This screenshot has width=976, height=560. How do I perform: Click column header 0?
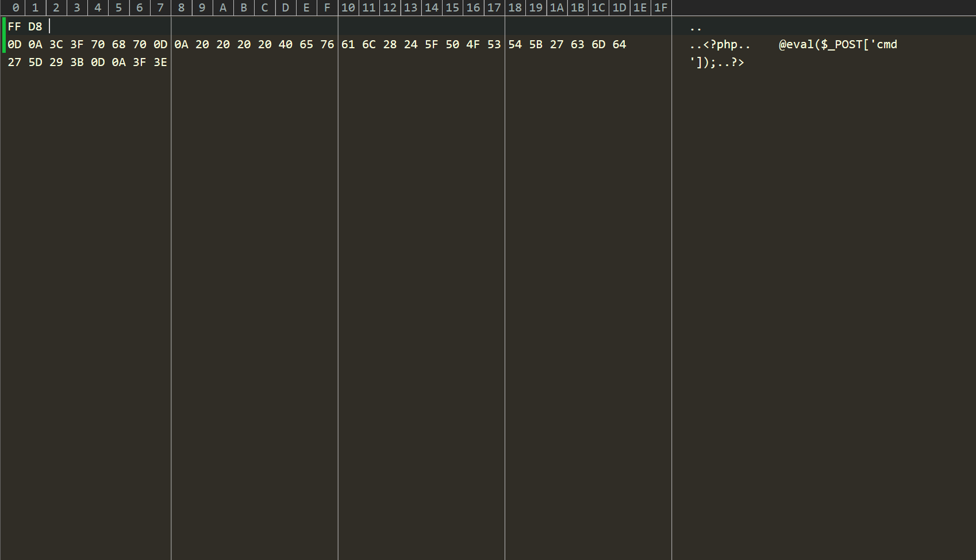(16, 7)
